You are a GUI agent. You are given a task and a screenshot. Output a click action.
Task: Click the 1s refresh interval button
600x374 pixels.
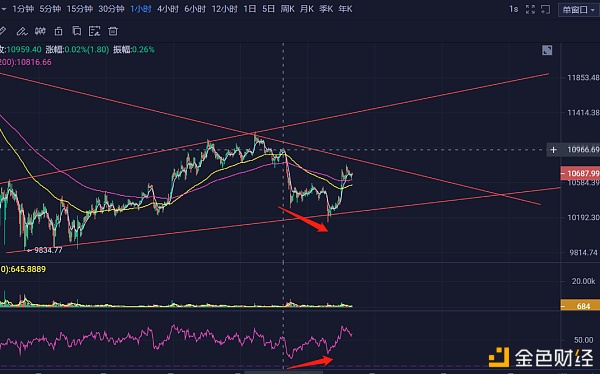[x=514, y=9]
